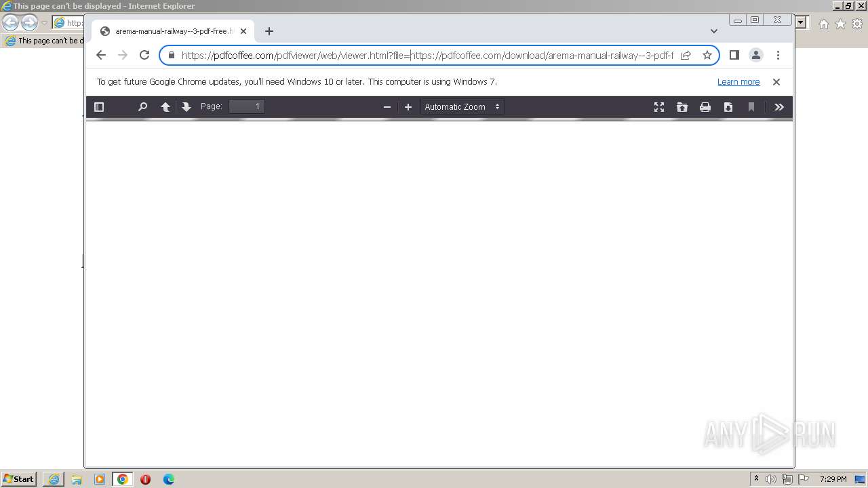Image resolution: width=868 pixels, height=488 pixels.
Task: Click the PDF viewer bookmark icon
Action: (x=751, y=107)
